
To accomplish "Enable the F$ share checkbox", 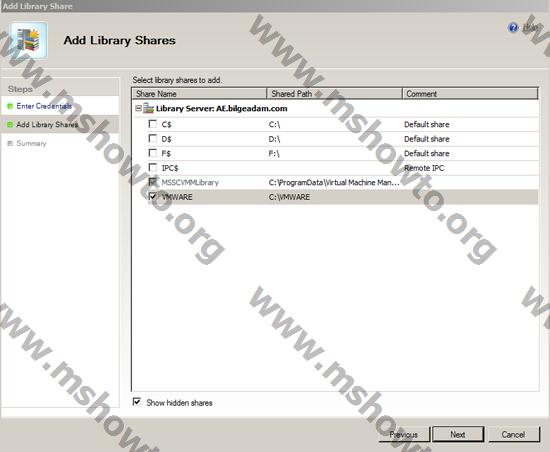I will pyautogui.click(x=153, y=153).
